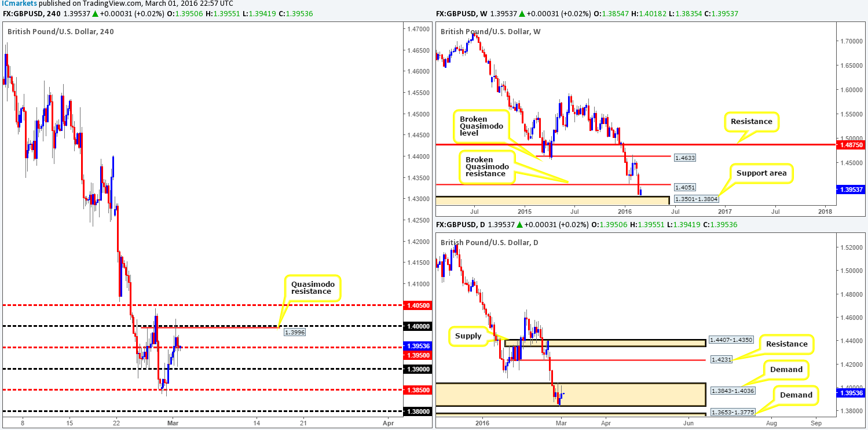Open the ICmarkets publisher link
This screenshot has width=868, height=430.
click(19, 3)
